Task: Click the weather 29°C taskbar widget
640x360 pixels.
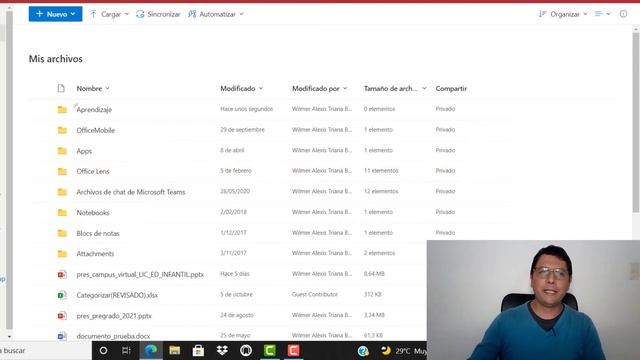Action: tap(403, 351)
